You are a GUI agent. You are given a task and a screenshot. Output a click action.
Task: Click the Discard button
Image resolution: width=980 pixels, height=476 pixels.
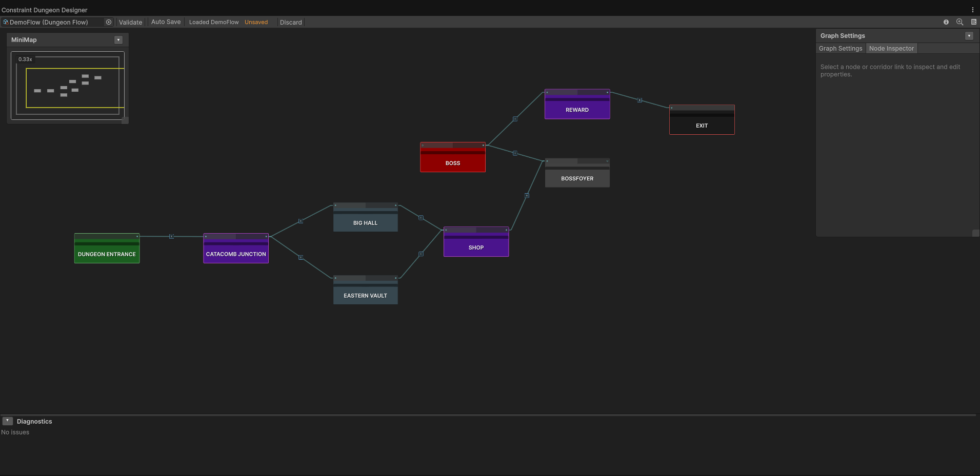tap(291, 22)
